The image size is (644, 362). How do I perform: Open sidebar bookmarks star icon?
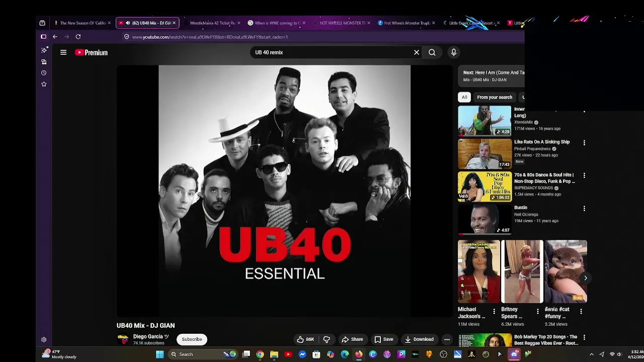[44, 84]
